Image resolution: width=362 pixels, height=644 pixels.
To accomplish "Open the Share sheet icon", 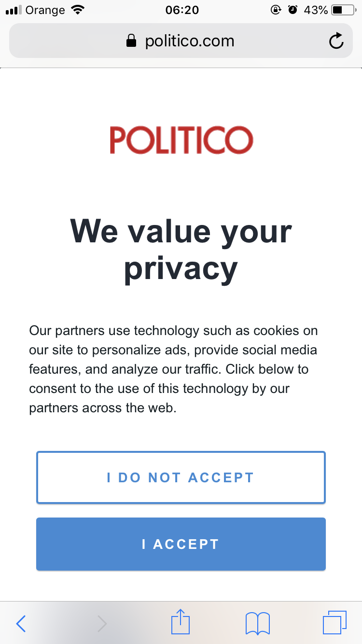I will 181,622.
